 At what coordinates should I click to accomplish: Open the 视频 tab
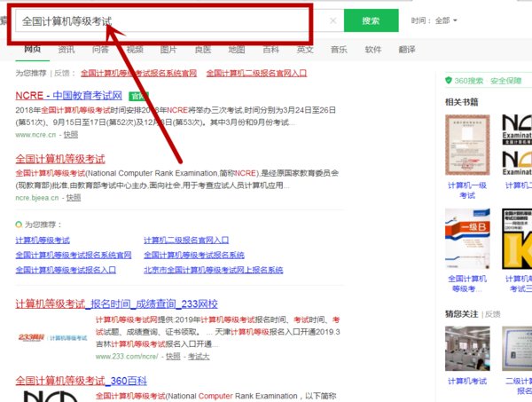[135, 50]
